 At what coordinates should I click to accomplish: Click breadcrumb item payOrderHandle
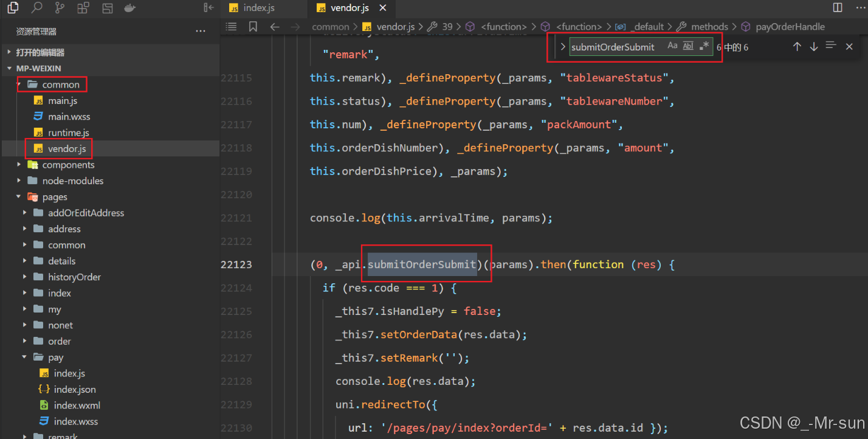(790, 27)
